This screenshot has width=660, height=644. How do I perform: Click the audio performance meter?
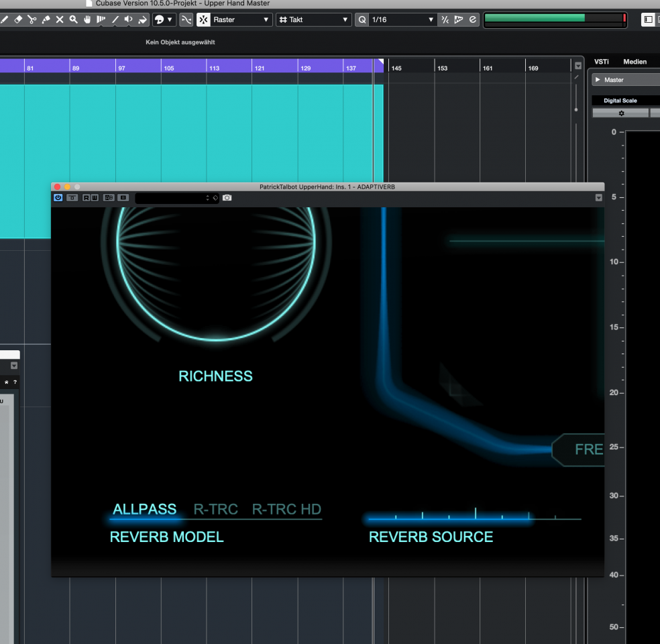click(555, 19)
